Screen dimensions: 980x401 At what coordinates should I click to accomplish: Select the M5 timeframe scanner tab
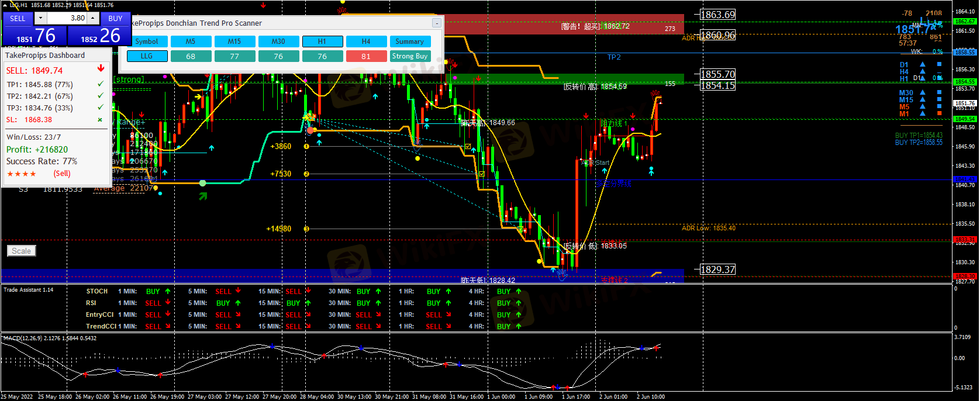[191, 42]
